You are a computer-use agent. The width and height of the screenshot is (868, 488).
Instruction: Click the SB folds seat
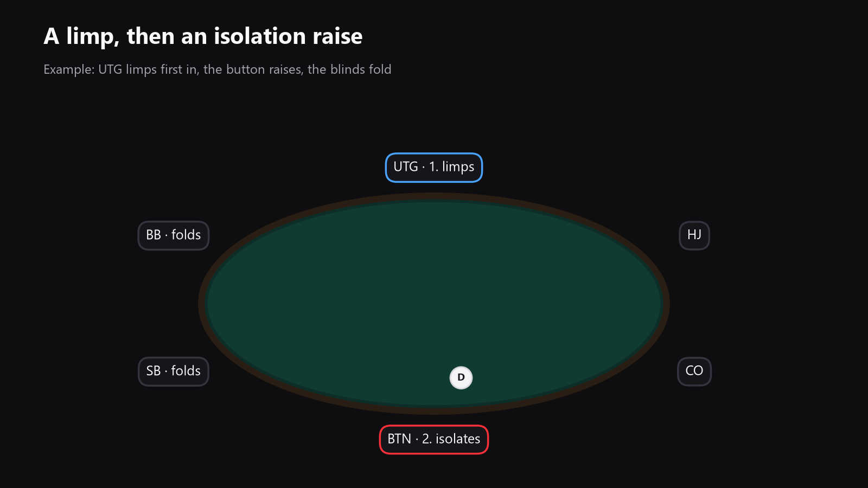pos(174,371)
